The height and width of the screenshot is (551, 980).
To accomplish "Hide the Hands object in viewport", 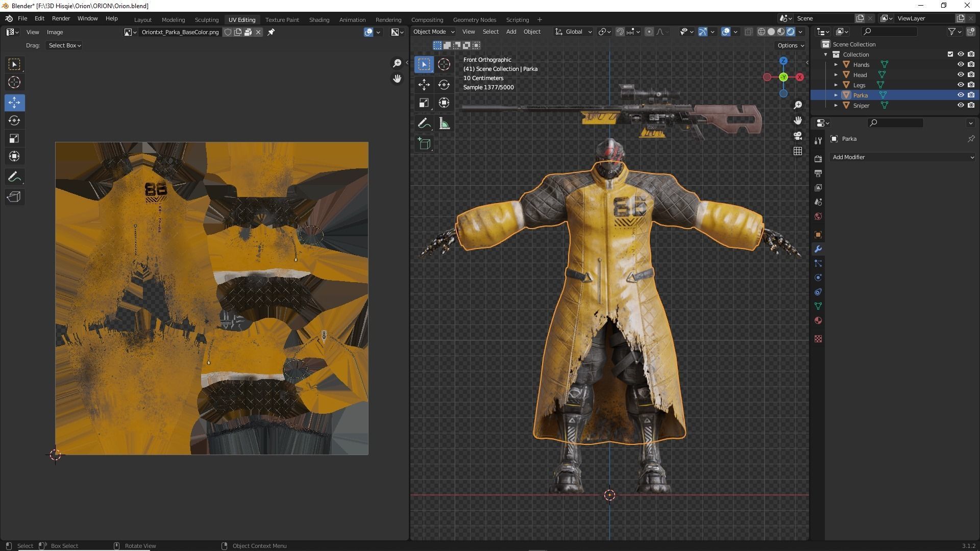I will coord(960,65).
